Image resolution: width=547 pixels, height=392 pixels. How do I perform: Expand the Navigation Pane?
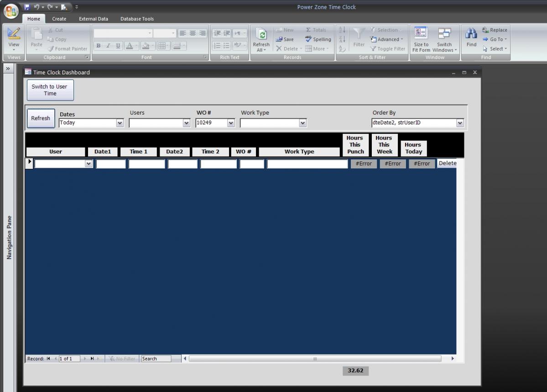point(8,69)
